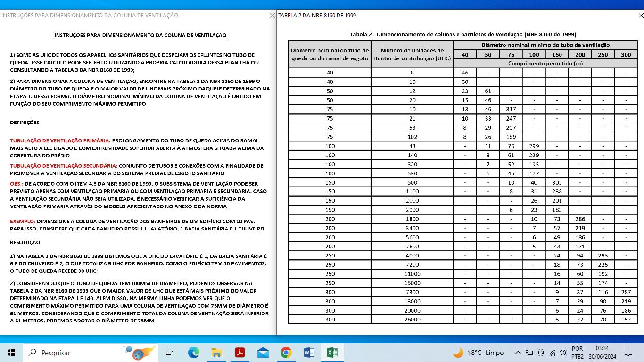This screenshot has height=362, width=644.
Task: Open the 18°C Limpo weather widget
Action: 478,353
